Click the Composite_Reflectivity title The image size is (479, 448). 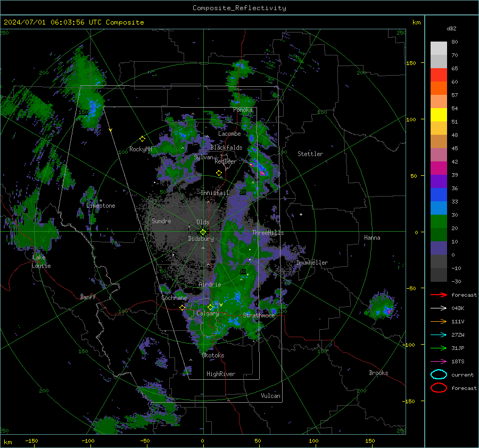coord(239,8)
